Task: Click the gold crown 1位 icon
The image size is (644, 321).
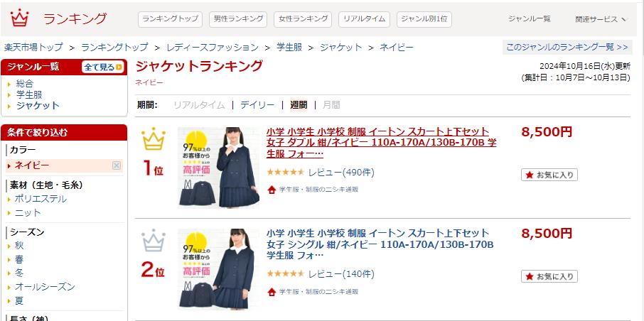Action: 154,139
